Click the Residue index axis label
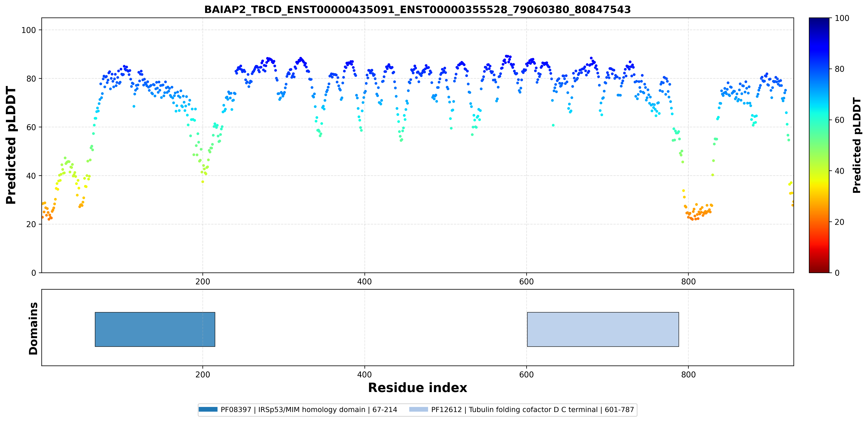 coord(418,388)
